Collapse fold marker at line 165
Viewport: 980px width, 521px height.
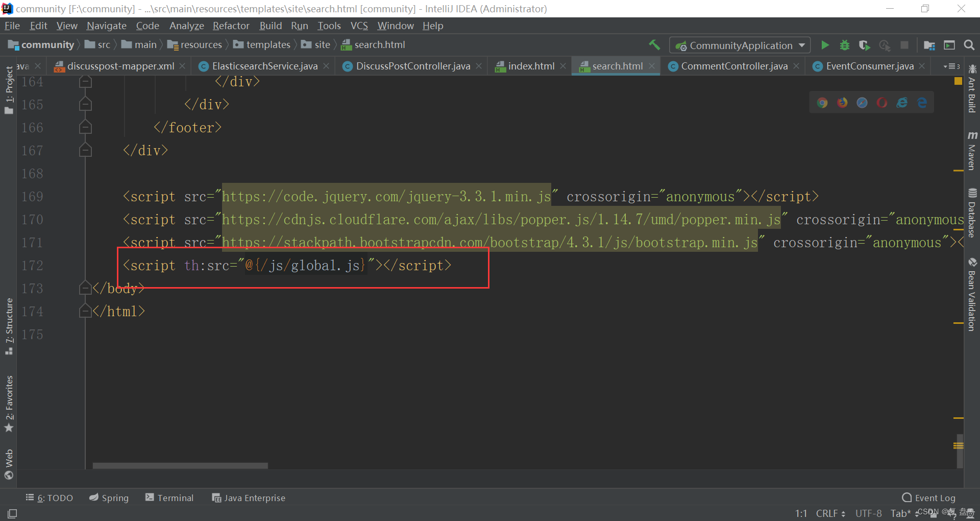point(85,105)
